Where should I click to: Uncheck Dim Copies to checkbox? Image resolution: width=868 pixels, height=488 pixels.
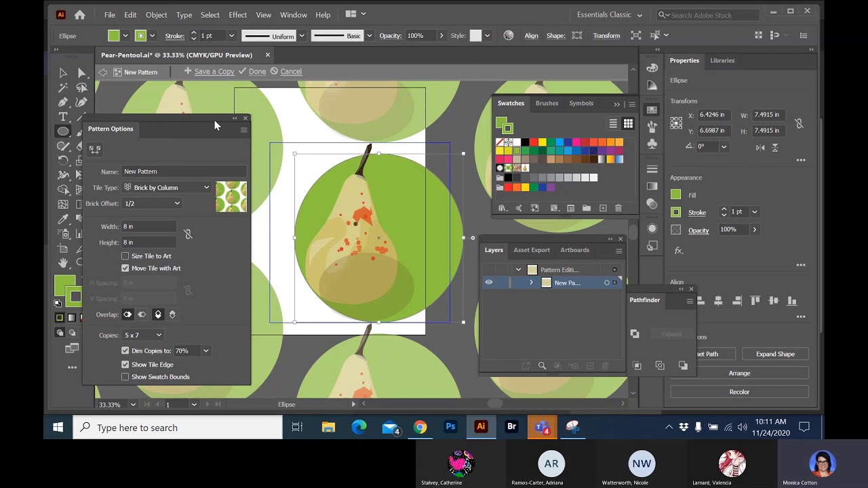coord(125,351)
